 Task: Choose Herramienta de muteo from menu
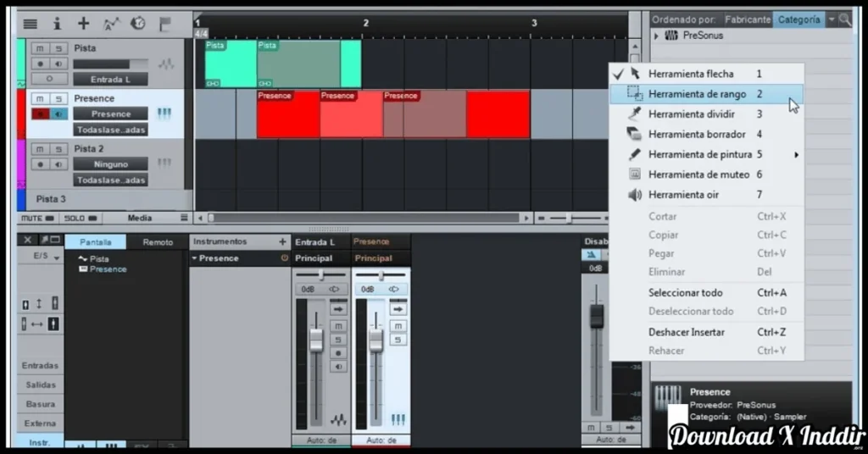coord(706,174)
